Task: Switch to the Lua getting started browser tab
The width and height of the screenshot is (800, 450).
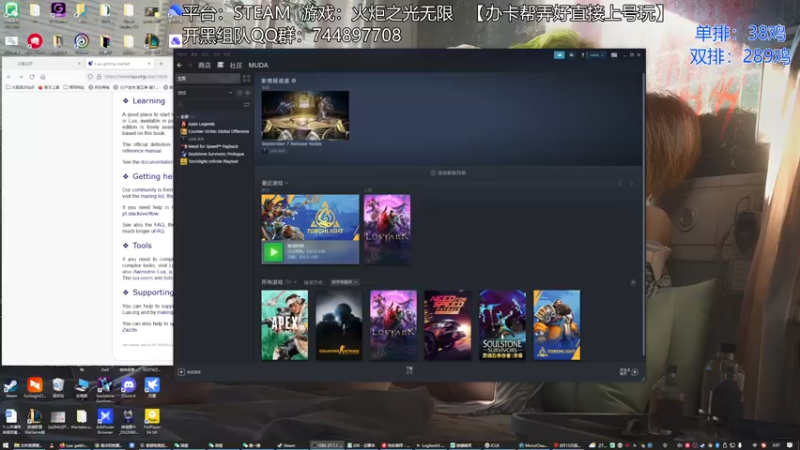Action: [x=119, y=64]
